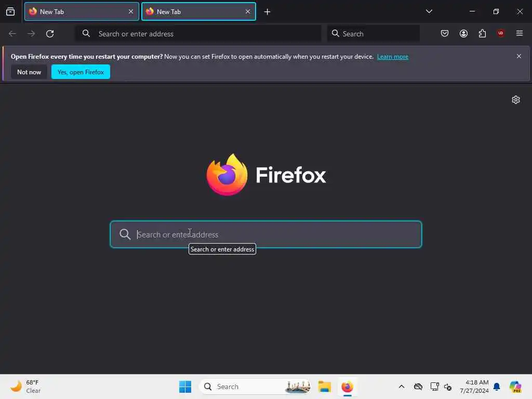This screenshot has height=399, width=532.
Task: Switch to the first New Tab
Action: (x=82, y=11)
